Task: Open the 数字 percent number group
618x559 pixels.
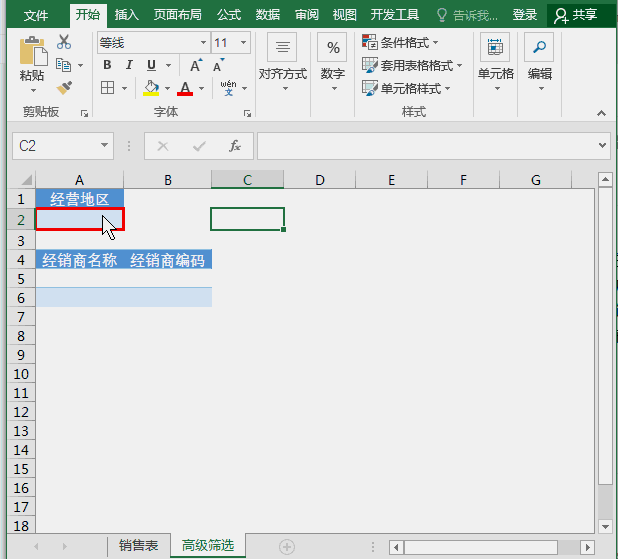Action: [x=333, y=62]
